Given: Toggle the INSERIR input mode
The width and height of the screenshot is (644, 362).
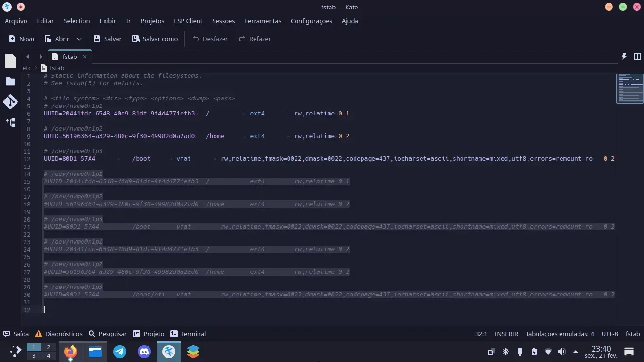Looking at the screenshot, I should point(506,334).
